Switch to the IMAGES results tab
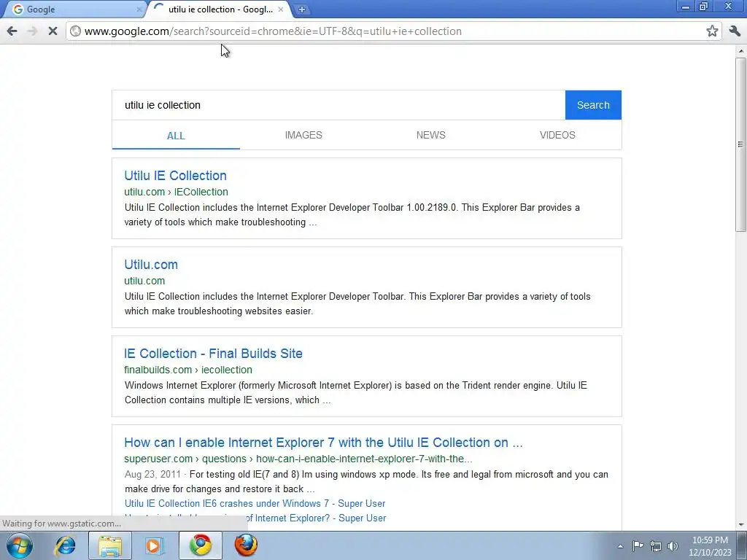 pyautogui.click(x=303, y=135)
